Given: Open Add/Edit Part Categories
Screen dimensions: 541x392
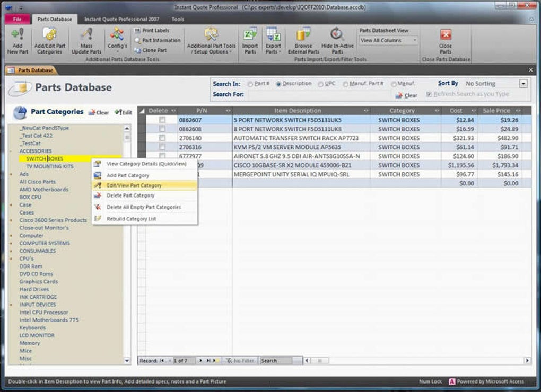Looking at the screenshot, I should tap(50, 41).
